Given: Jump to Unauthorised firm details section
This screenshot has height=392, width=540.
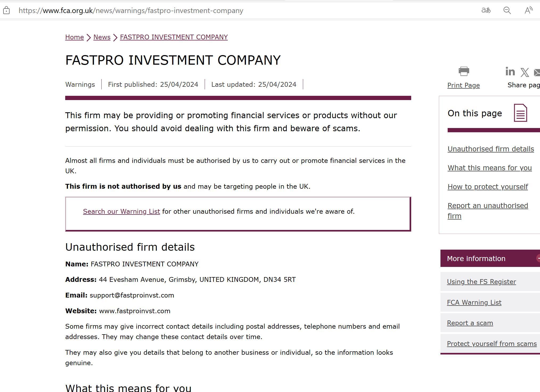Looking at the screenshot, I should click(490, 149).
